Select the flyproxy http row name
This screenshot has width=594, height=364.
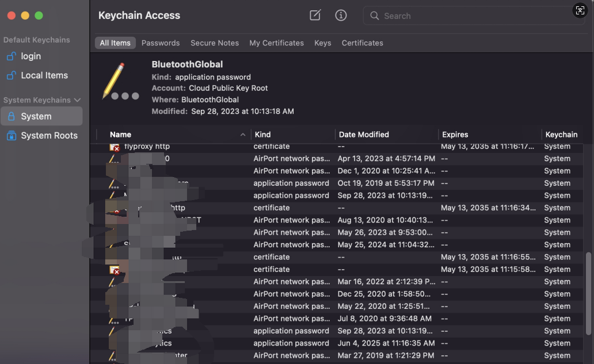[147, 147]
